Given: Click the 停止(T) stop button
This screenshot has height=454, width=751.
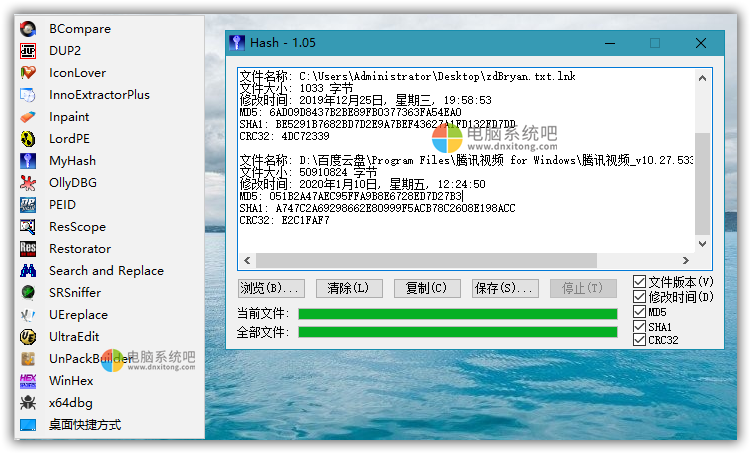Looking at the screenshot, I should click(x=583, y=288).
